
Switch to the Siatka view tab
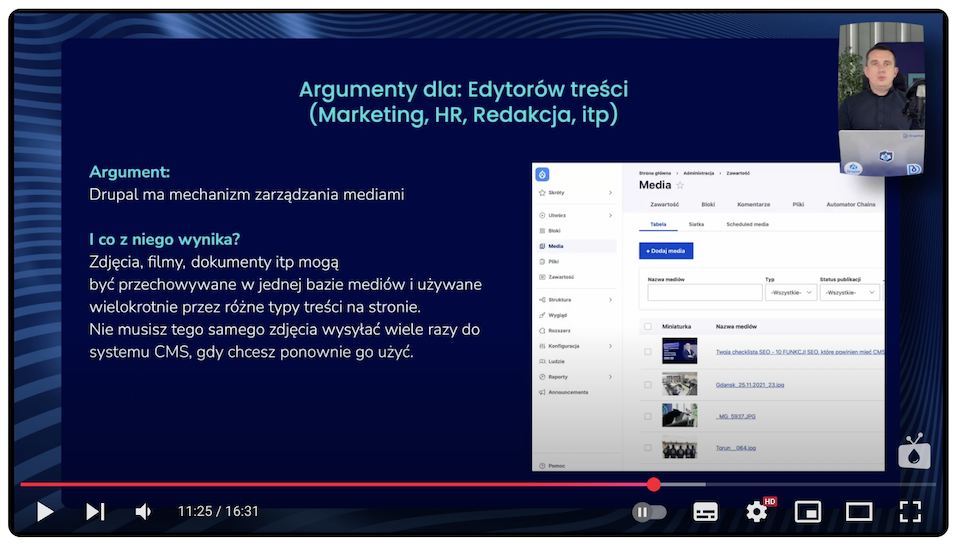pyautogui.click(x=696, y=225)
